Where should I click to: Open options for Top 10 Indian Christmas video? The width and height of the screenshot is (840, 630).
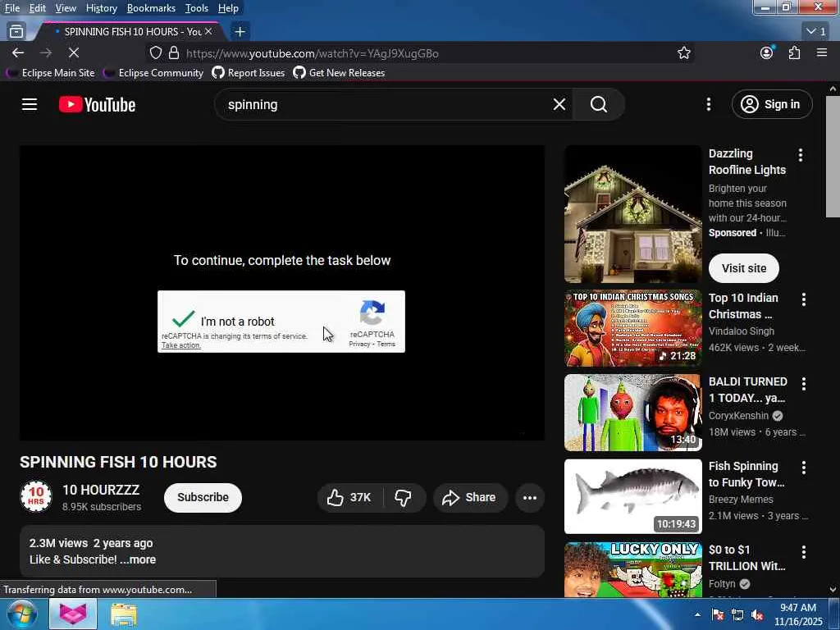pyautogui.click(x=804, y=300)
